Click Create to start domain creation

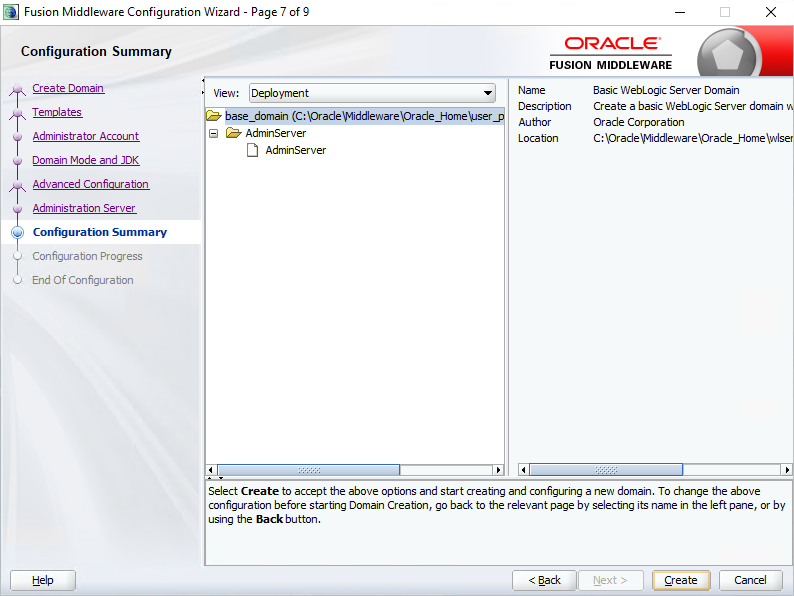[x=681, y=580]
